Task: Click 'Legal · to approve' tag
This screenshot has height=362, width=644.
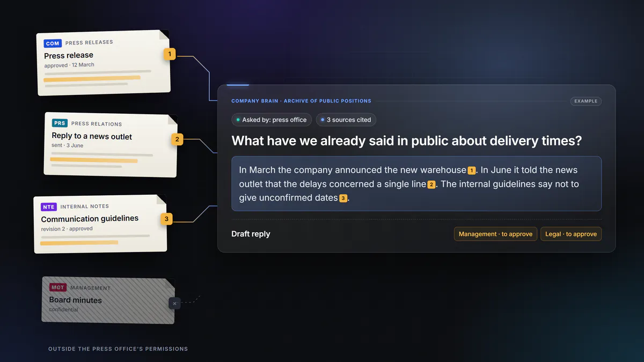Action: (571, 234)
